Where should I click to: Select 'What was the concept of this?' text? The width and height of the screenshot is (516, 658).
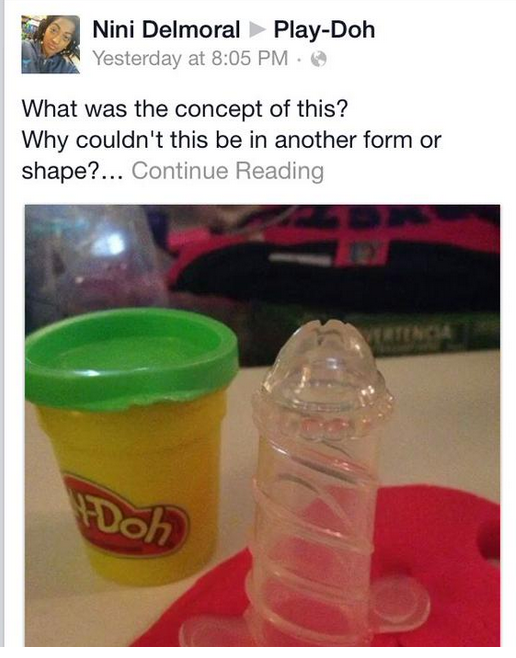click(x=185, y=109)
